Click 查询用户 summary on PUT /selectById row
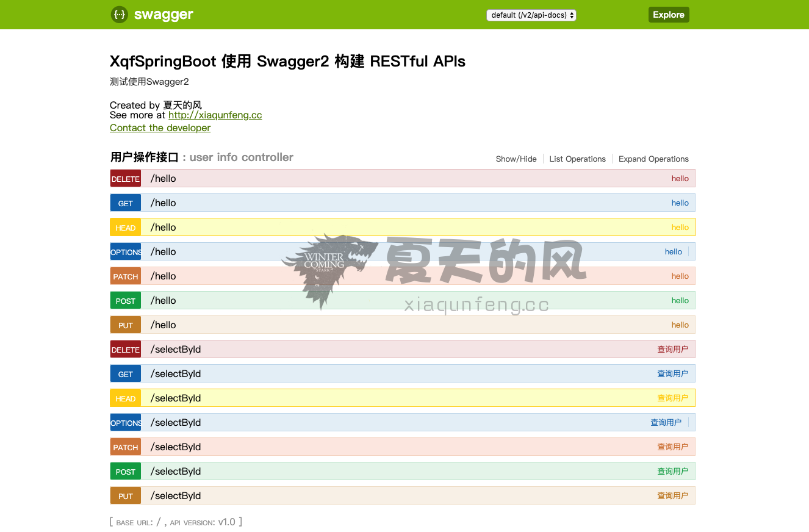Screen dimensions: 809x532 [673, 496]
